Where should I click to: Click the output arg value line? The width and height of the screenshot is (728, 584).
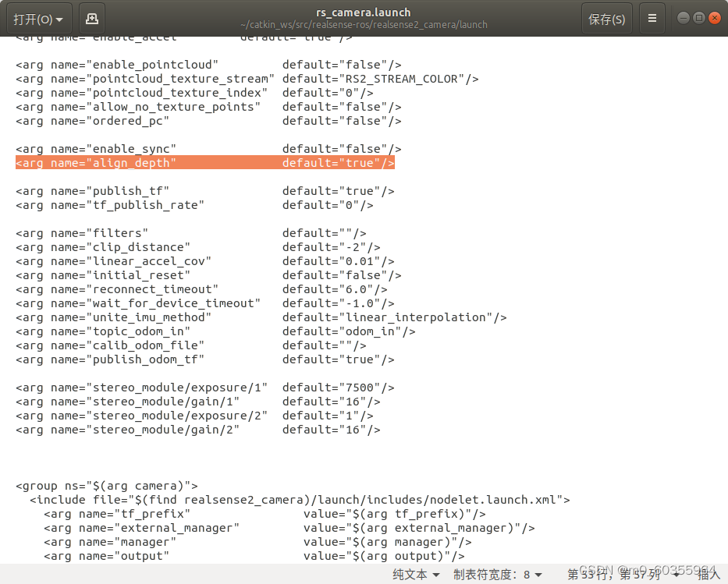point(254,556)
